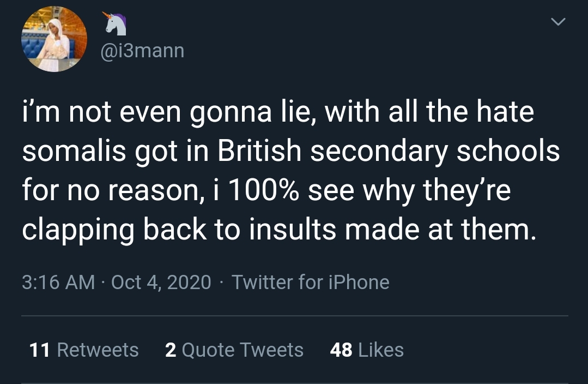Open the 2 Quote Tweets list
The image size is (588, 384).
pos(234,350)
